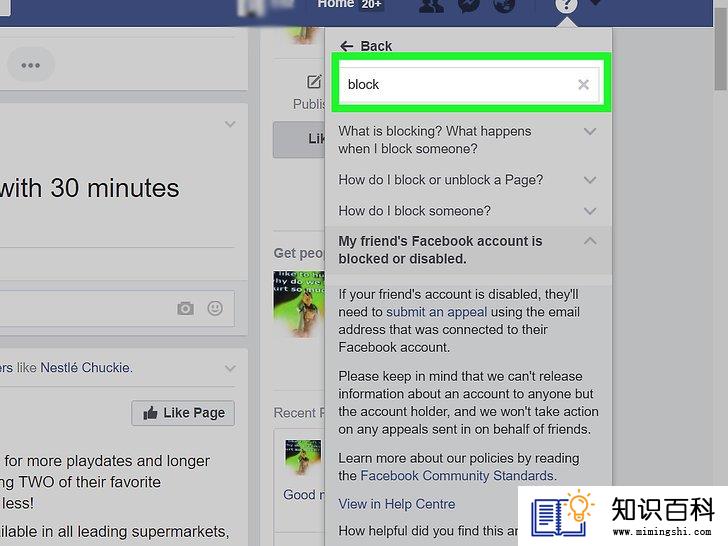Click the emoji smiley icon in comment box
This screenshot has height=546, width=728.
point(215,308)
